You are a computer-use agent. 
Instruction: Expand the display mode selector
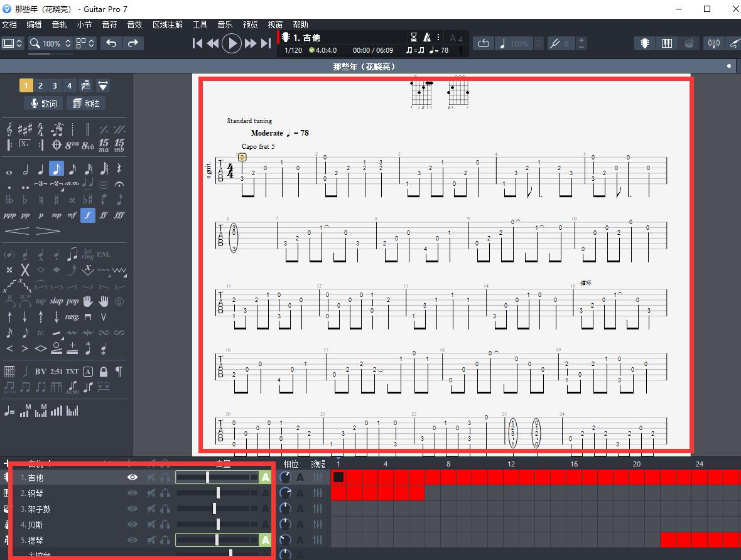coord(13,43)
